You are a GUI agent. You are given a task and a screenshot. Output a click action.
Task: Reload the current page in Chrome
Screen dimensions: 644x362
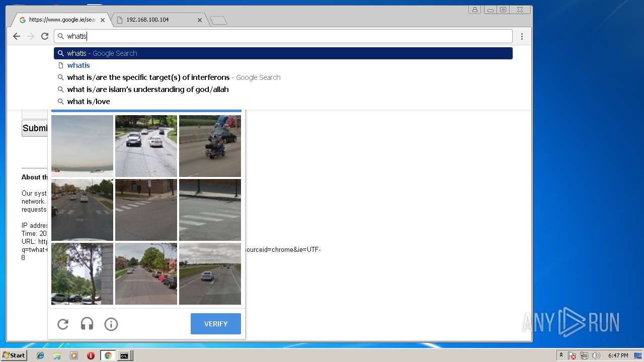pyautogui.click(x=45, y=36)
